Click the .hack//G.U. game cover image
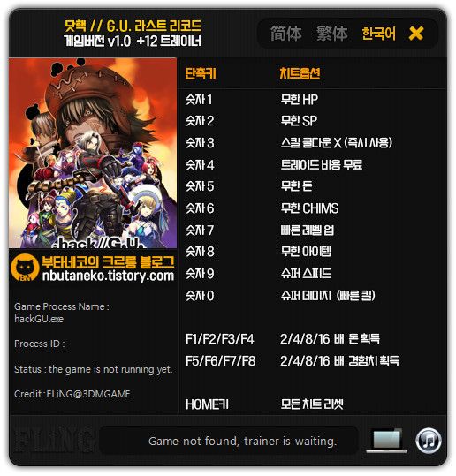This screenshot has width=456, height=476. pos(93,153)
